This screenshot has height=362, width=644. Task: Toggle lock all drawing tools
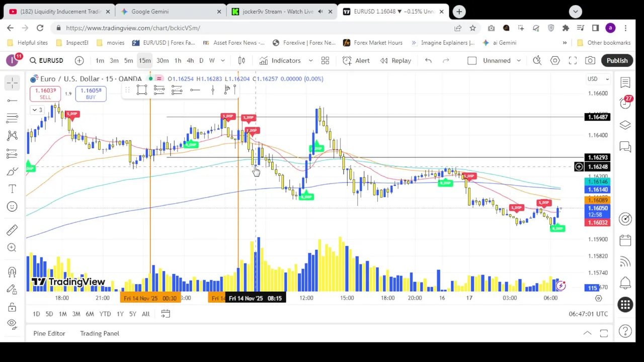click(12, 307)
